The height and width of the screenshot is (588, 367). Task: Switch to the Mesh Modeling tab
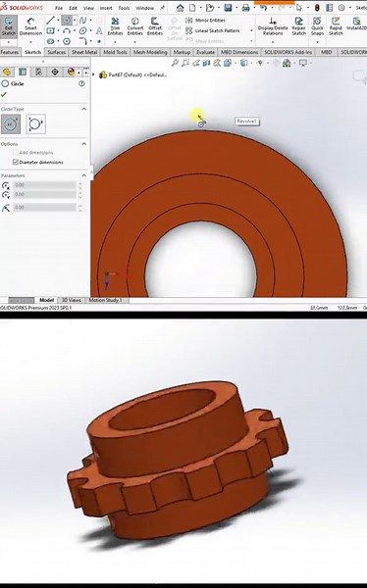(x=150, y=52)
